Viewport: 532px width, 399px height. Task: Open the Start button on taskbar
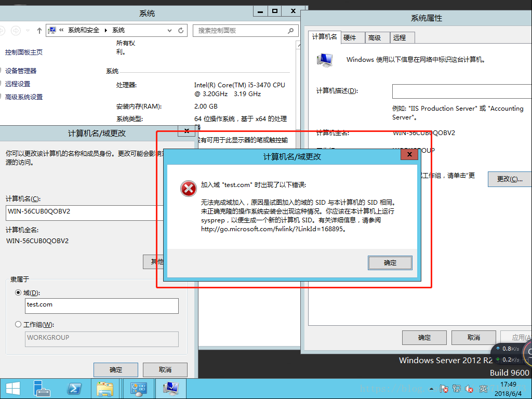[13, 389]
